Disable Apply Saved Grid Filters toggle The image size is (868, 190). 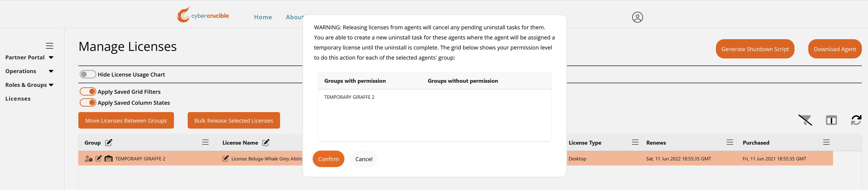88,91
